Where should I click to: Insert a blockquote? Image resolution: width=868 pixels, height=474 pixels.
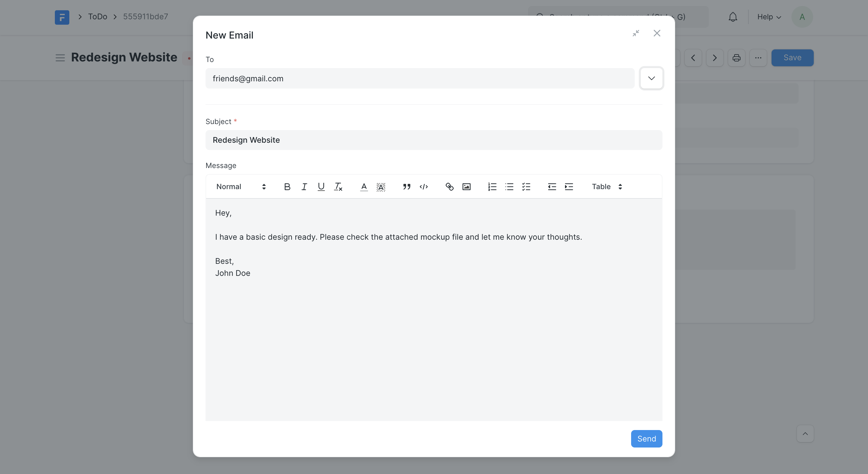tap(407, 186)
